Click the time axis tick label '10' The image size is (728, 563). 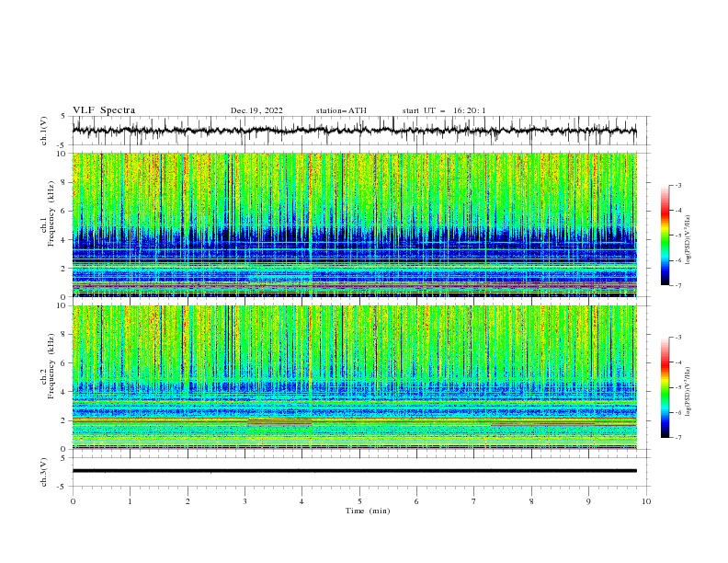pos(646,501)
